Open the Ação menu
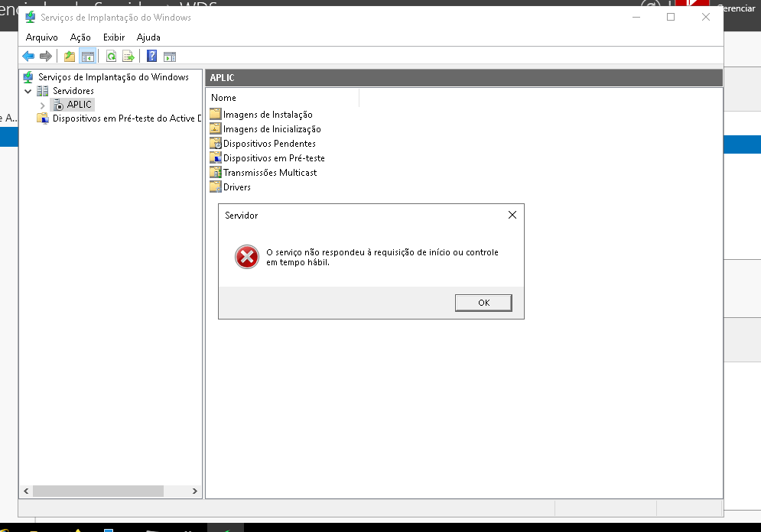The image size is (761, 532). pyautogui.click(x=80, y=37)
